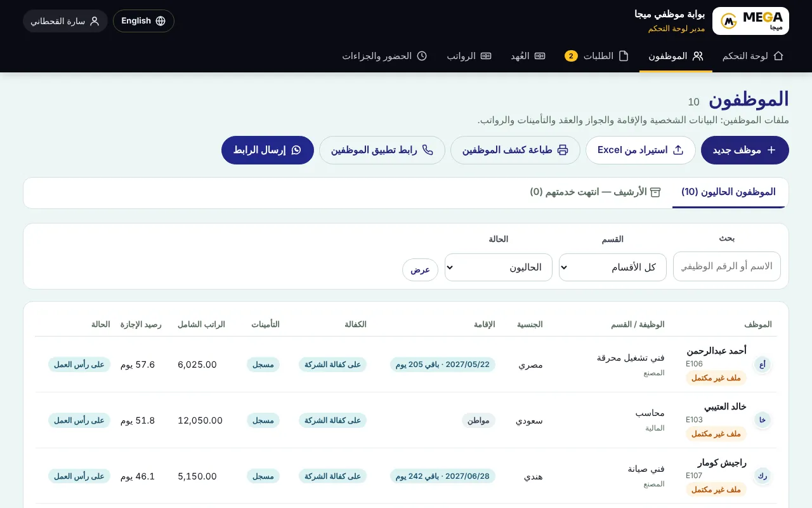Click the globe icon beside English
This screenshot has width=812, height=508.
(160, 21)
